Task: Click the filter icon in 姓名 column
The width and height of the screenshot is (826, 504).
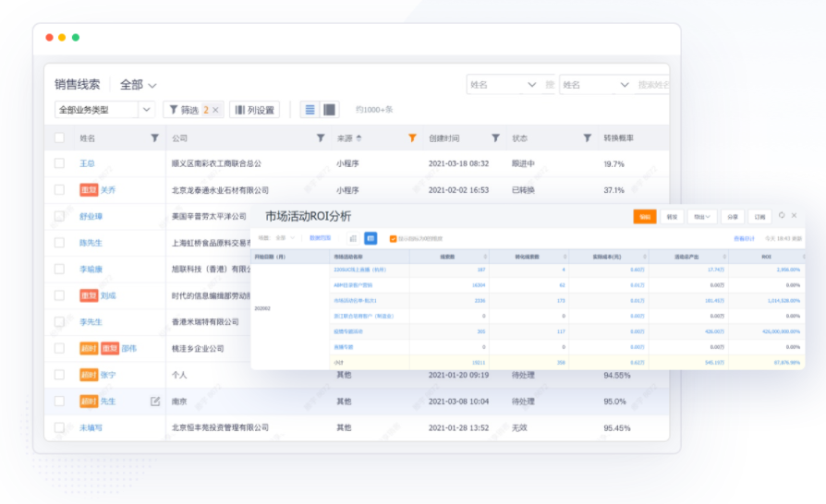Action: pyautogui.click(x=154, y=138)
